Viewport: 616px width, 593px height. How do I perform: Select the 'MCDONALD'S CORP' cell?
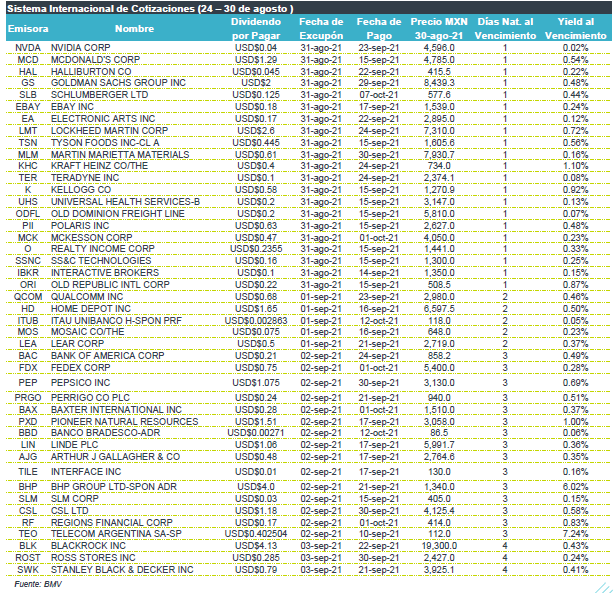[95, 59]
